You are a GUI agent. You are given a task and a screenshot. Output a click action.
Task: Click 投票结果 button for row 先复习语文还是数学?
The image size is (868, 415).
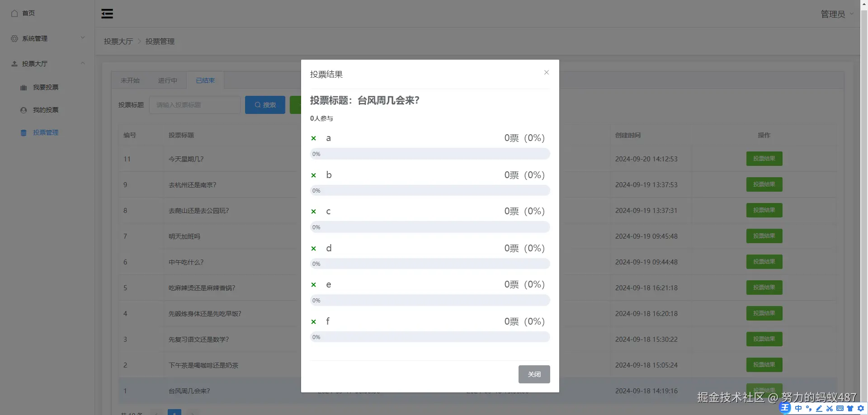click(x=764, y=339)
